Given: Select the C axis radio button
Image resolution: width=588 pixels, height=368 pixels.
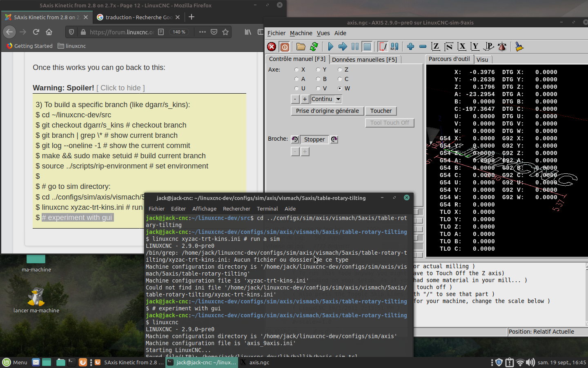Looking at the screenshot, I should click(x=340, y=79).
